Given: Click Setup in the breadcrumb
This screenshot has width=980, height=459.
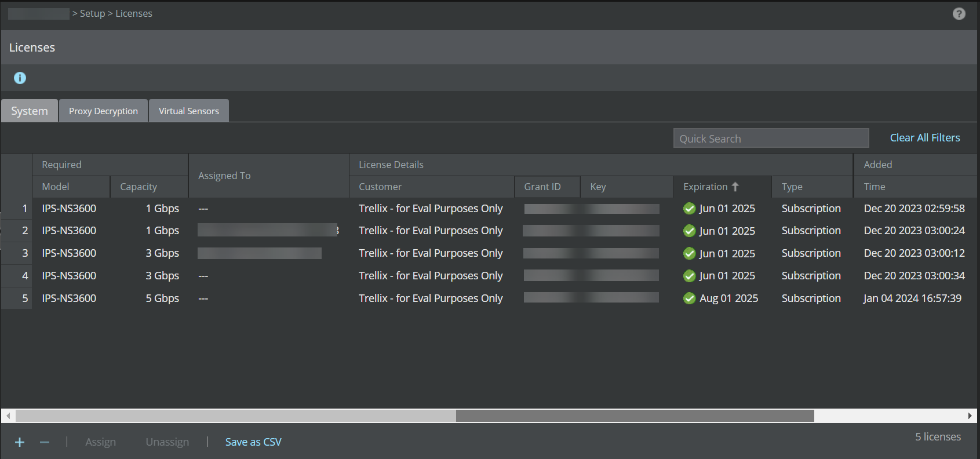Looking at the screenshot, I should 92,13.
